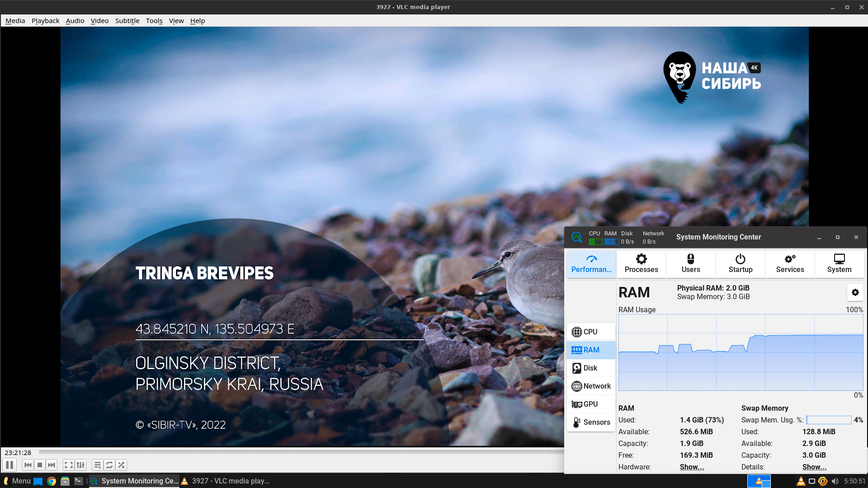
Task: Open the Services tab
Action: click(x=790, y=263)
